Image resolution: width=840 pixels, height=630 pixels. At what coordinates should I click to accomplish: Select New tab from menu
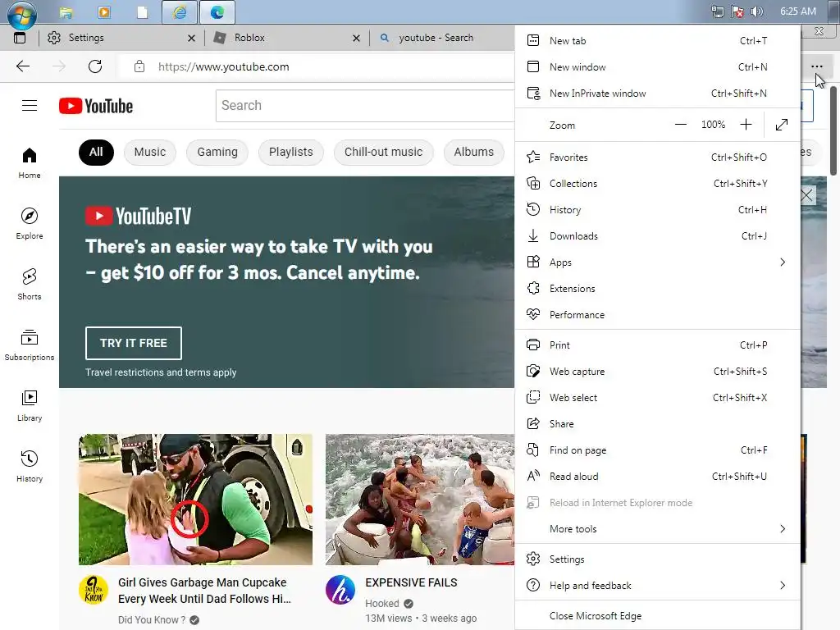click(x=657, y=41)
